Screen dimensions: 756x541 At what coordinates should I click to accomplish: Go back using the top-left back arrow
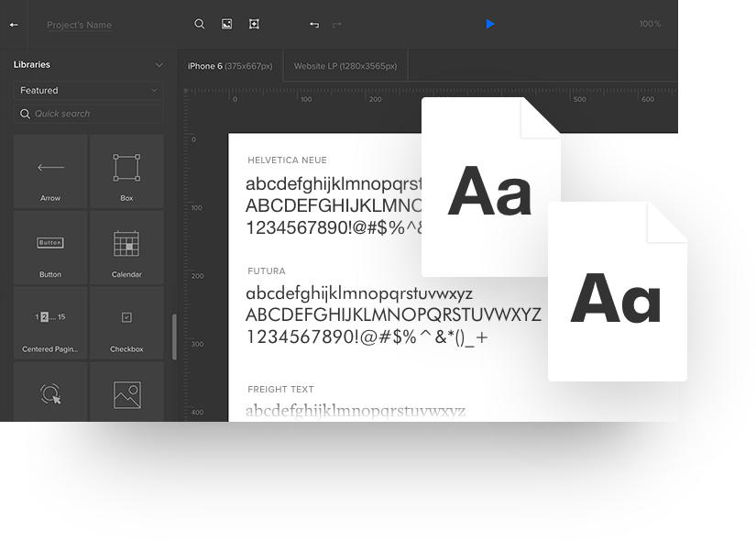click(14, 24)
